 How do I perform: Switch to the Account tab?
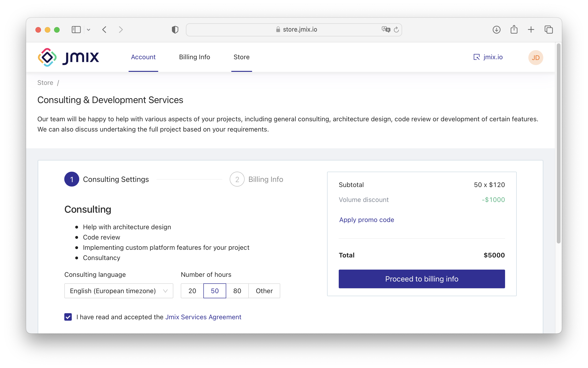(143, 57)
